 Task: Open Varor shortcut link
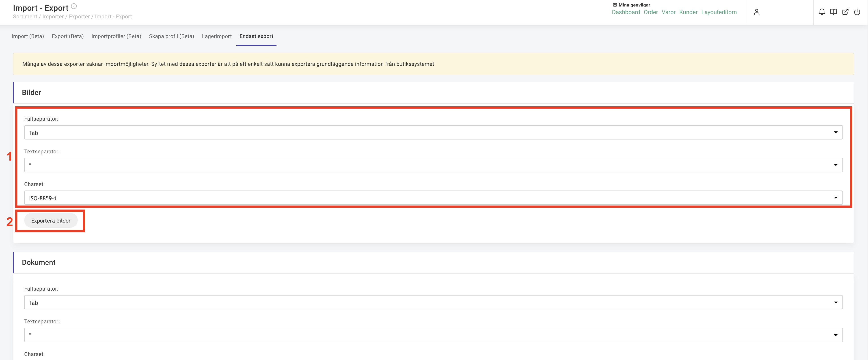[669, 12]
